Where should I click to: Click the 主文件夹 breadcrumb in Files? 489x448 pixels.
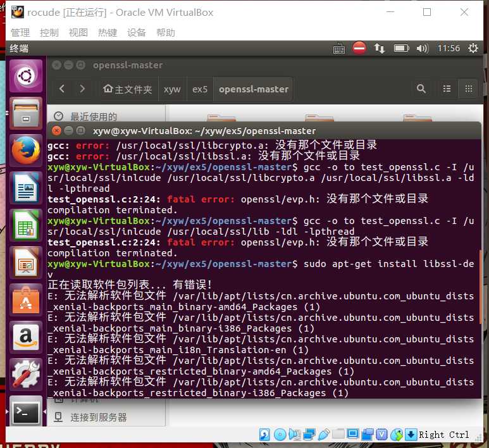(x=128, y=89)
